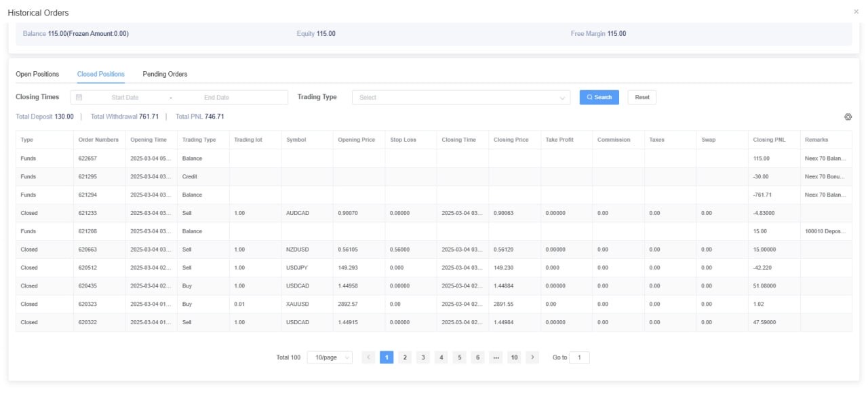The image size is (868, 394).
Task: Select the Closed Positions tab
Action: click(x=101, y=74)
